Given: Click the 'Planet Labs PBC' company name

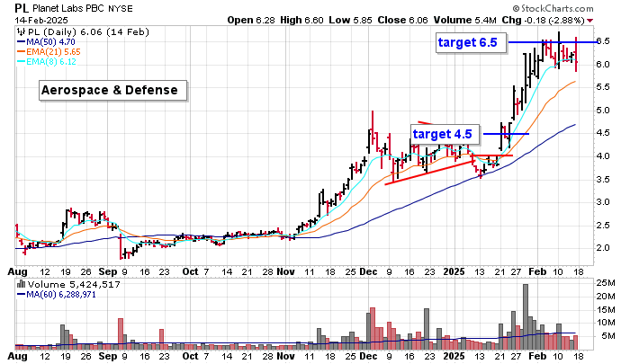Looking at the screenshot, I should (68, 8).
